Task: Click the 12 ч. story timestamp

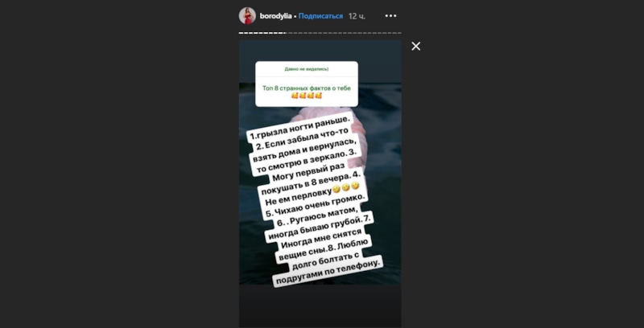Action: click(x=357, y=16)
